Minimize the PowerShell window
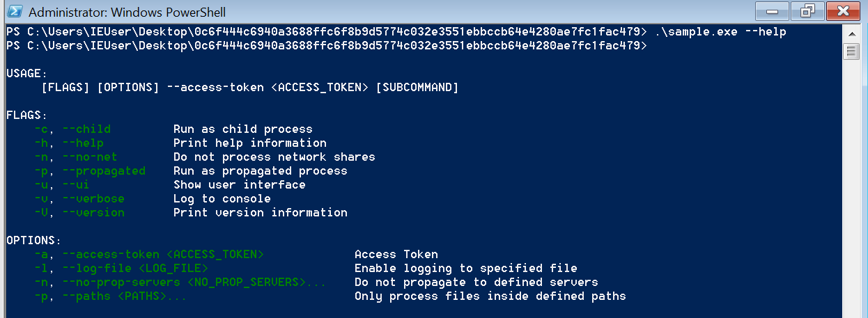 pos(772,11)
